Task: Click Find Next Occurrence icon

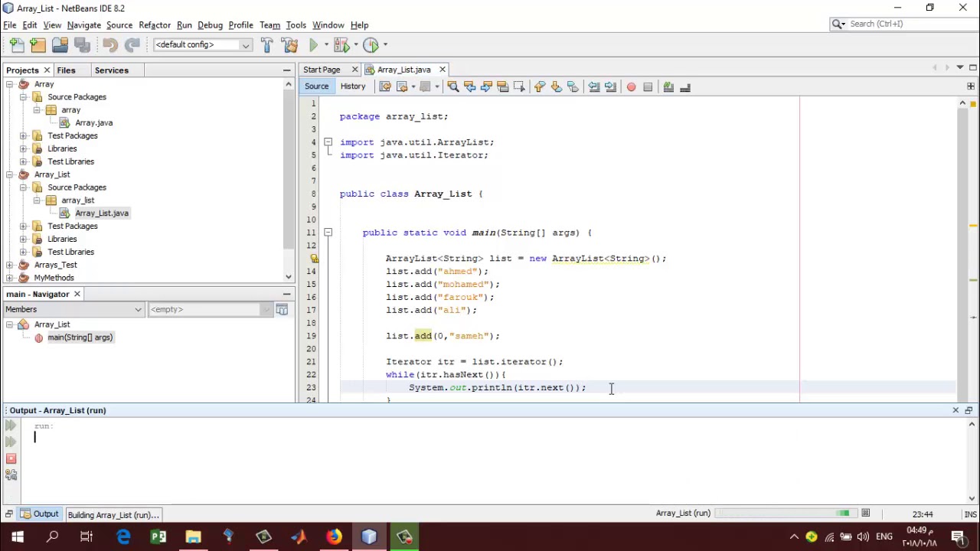Action: point(486,86)
